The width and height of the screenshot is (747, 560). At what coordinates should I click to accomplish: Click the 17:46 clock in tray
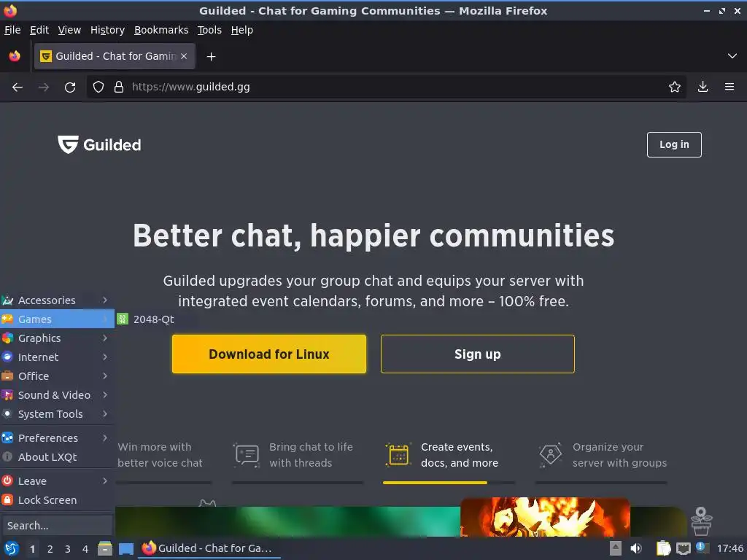729,548
